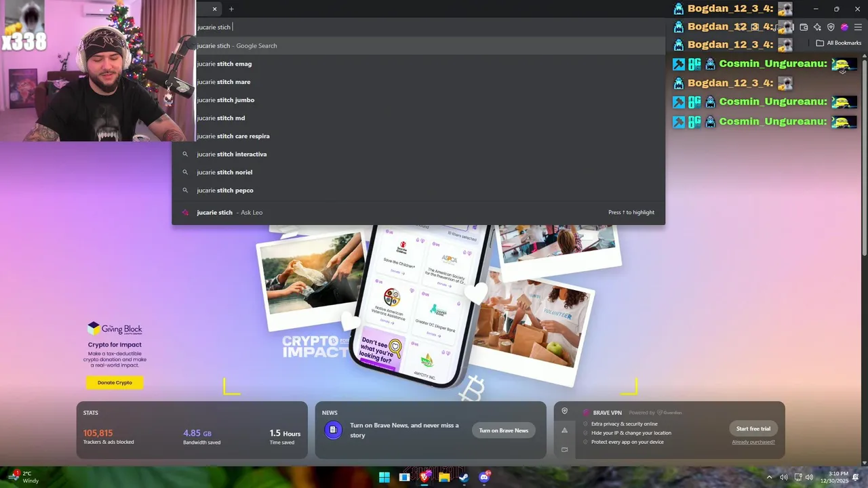Viewport: 868px width, 488px height.
Task: Select the VPN shield tab in widget
Action: pos(564,411)
